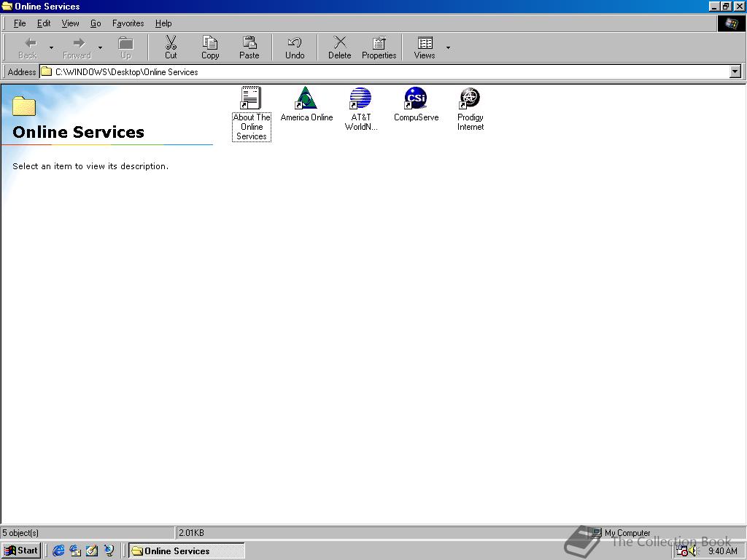Open the Help menu
The width and height of the screenshot is (747, 560).
point(163,23)
